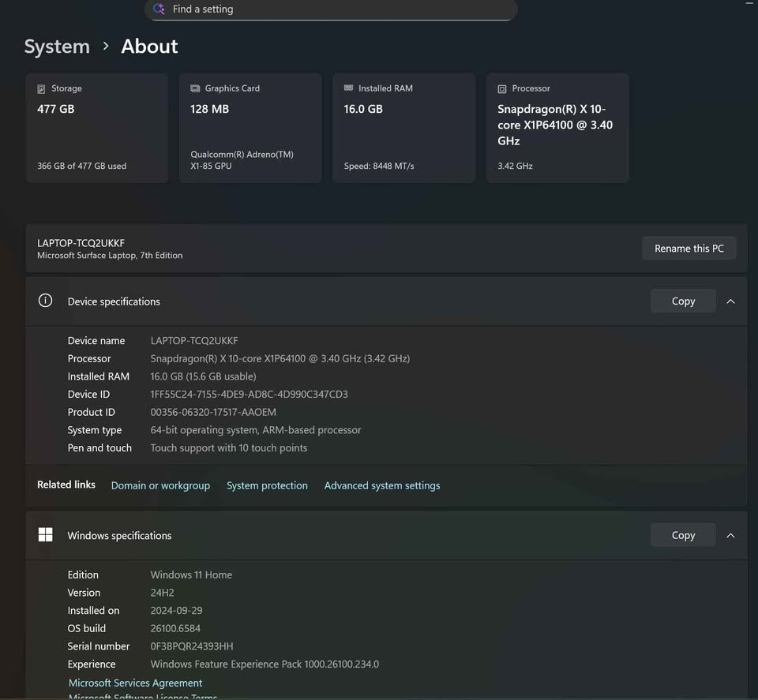
Task: Click Qualcomm Adreno X1-85 GPU text
Action: 242,160
